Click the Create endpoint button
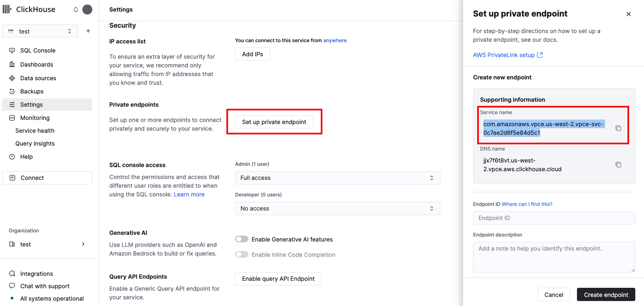 [x=606, y=294]
